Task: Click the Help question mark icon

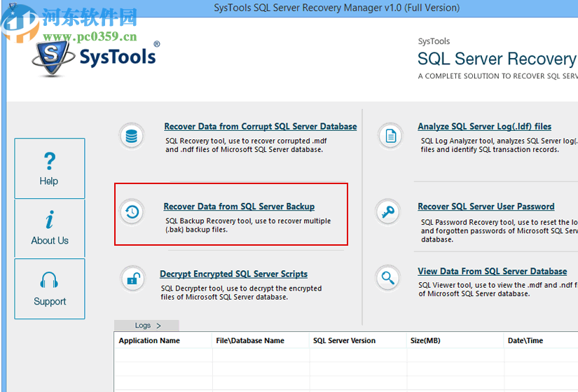Action: coord(50,161)
